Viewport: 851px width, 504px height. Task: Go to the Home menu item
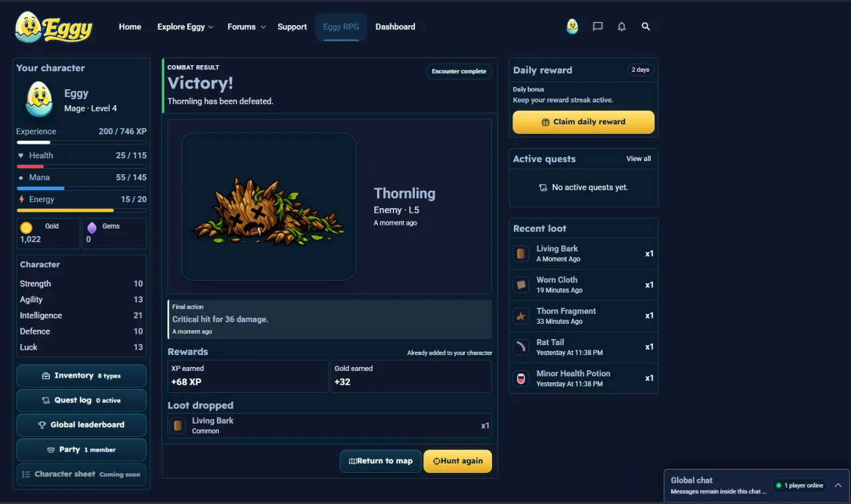point(130,27)
